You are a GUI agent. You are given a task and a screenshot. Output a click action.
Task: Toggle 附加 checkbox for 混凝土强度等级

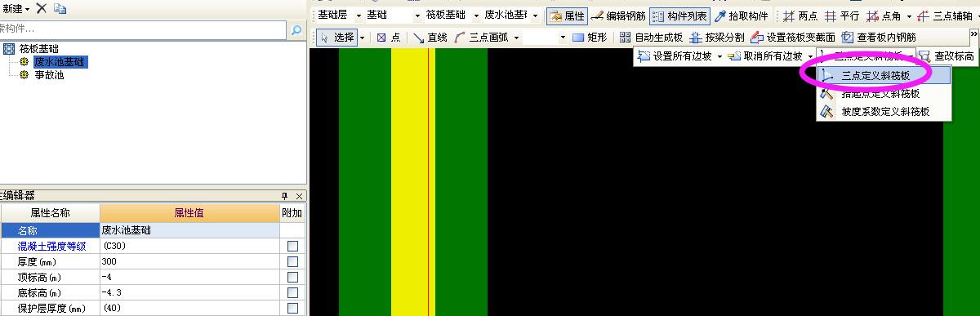(292, 246)
